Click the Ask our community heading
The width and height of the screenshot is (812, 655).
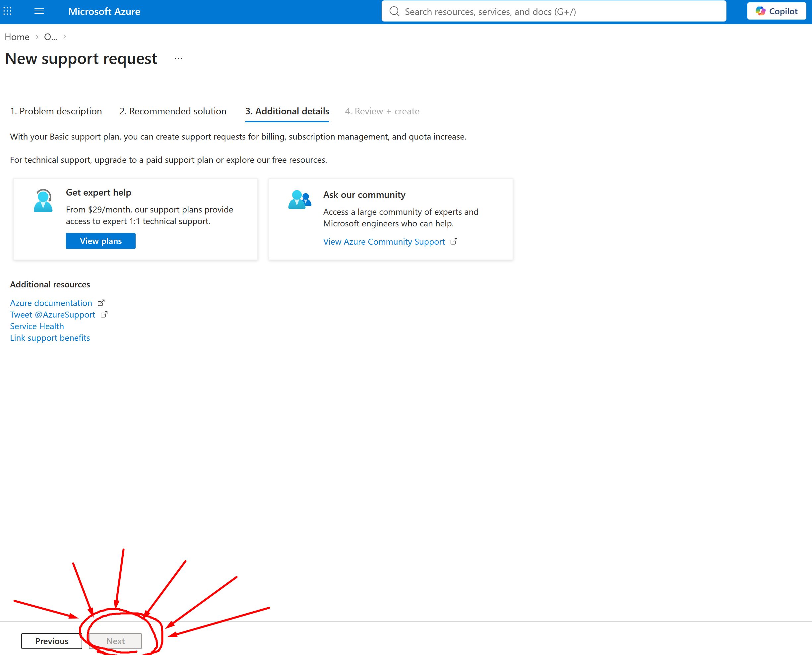(x=364, y=195)
